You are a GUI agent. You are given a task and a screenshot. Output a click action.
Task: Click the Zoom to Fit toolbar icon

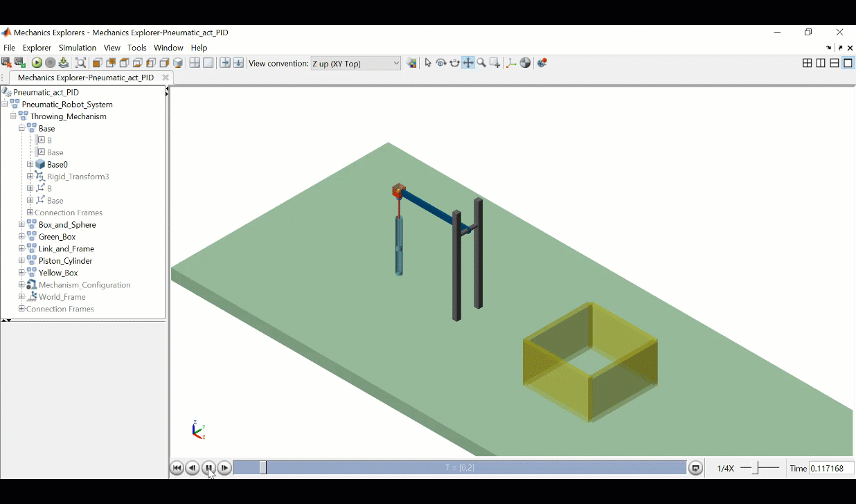click(81, 63)
